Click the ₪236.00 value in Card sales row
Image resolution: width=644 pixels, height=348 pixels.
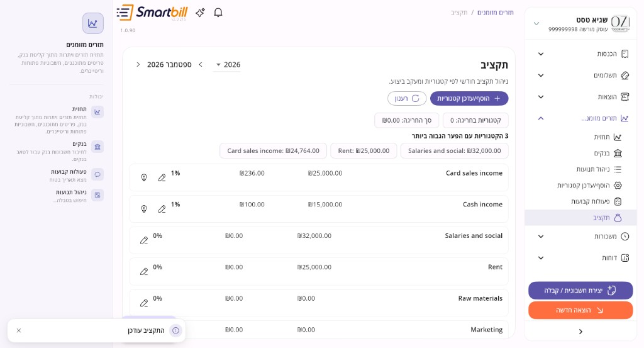point(252,174)
